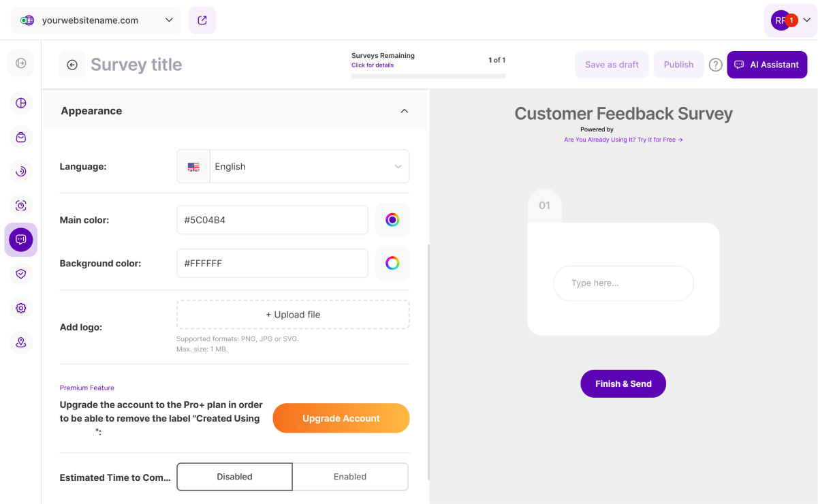The width and height of the screenshot is (818, 504).
Task: Click the pie chart icon in sidebar
Action: pos(21,103)
